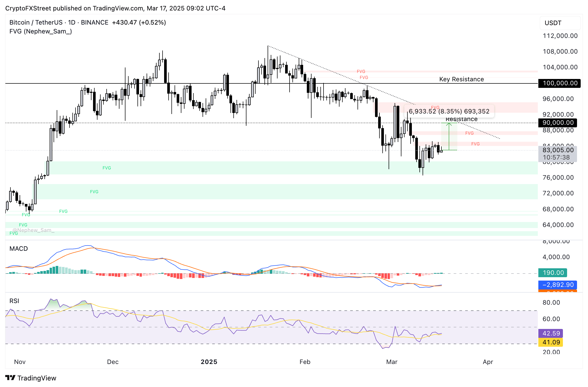Select the 90,000.00 Resistance price tag
Screen dimensions: 588x387
pos(557,123)
